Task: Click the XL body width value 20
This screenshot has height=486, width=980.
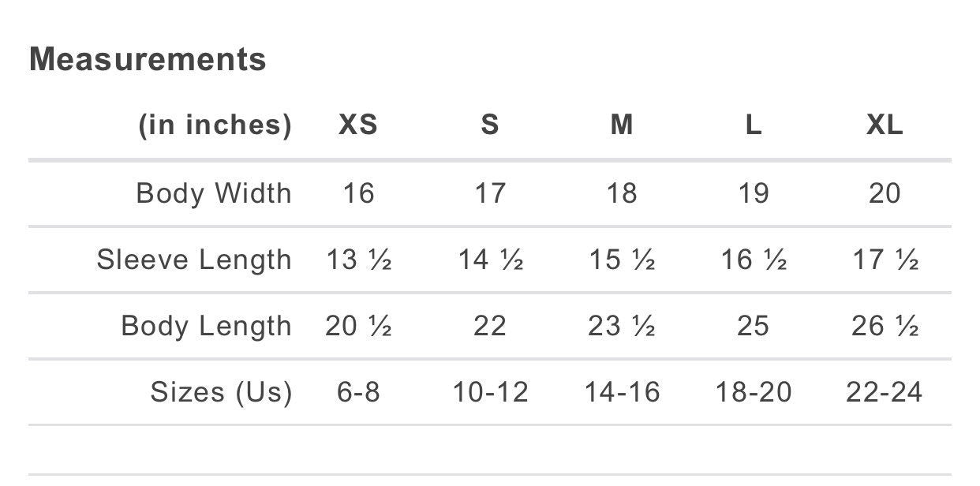Action: tap(884, 193)
